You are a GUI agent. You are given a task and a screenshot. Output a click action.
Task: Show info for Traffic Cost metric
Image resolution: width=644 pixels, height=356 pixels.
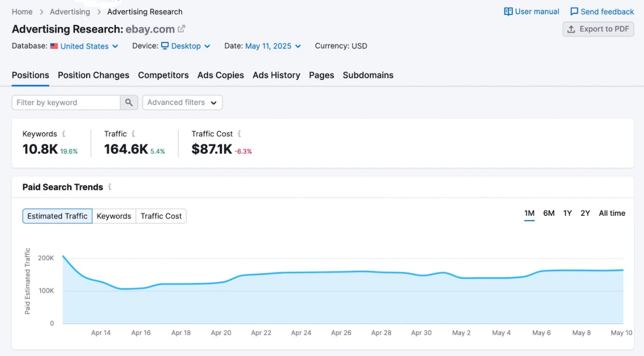point(239,134)
